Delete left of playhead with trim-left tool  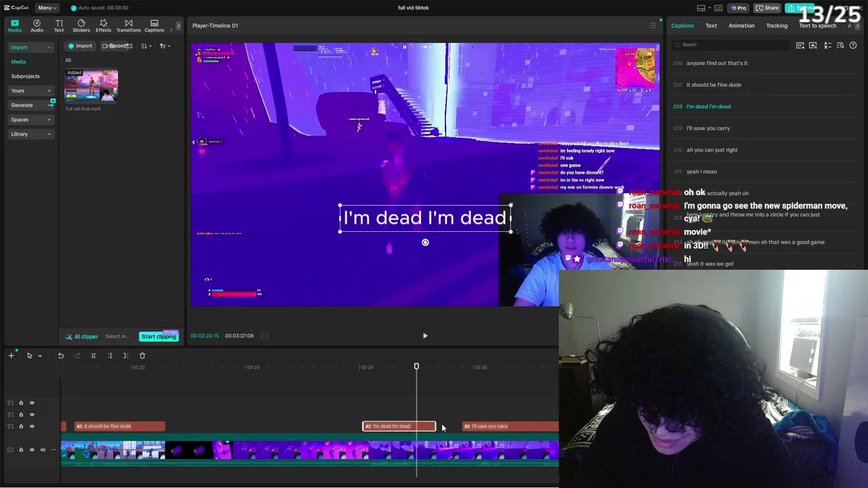coord(110,355)
